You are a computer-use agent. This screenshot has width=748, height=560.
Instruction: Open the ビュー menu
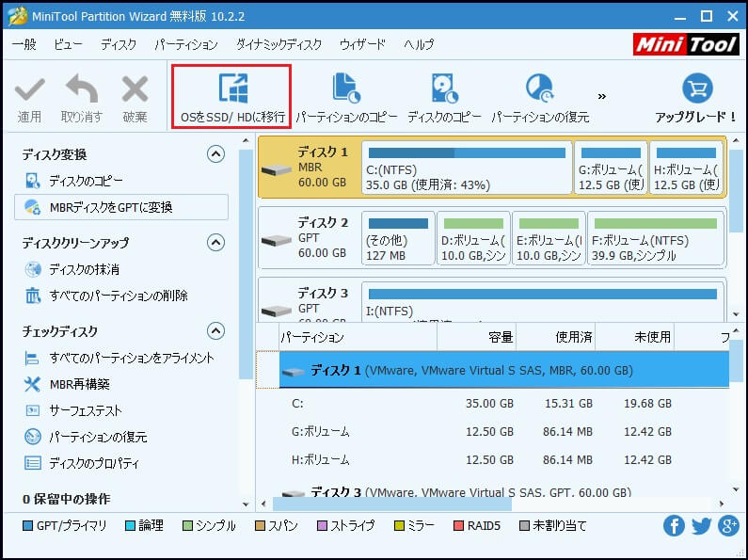click(x=68, y=44)
